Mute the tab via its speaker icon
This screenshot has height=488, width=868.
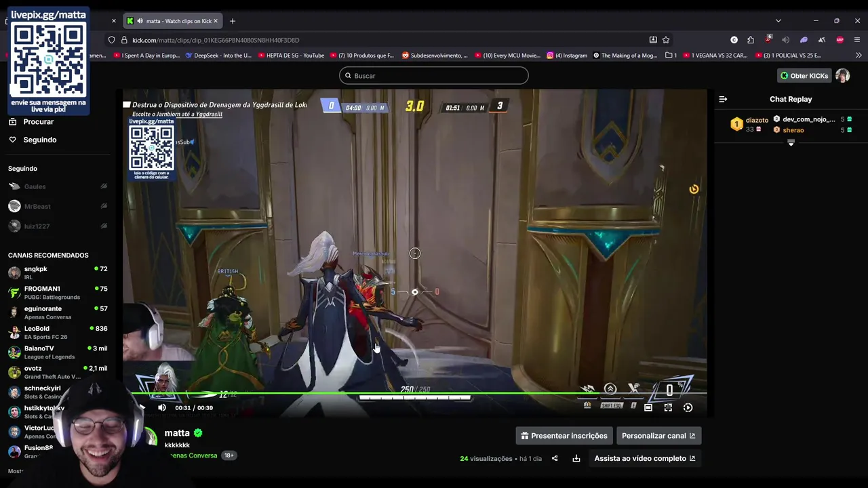coord(140,21)
